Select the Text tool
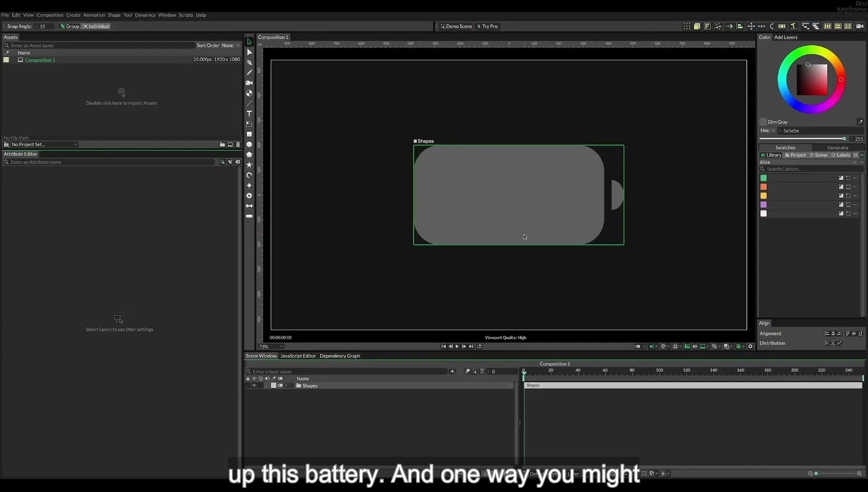The image size is (868, 492). tap(249, 114)
